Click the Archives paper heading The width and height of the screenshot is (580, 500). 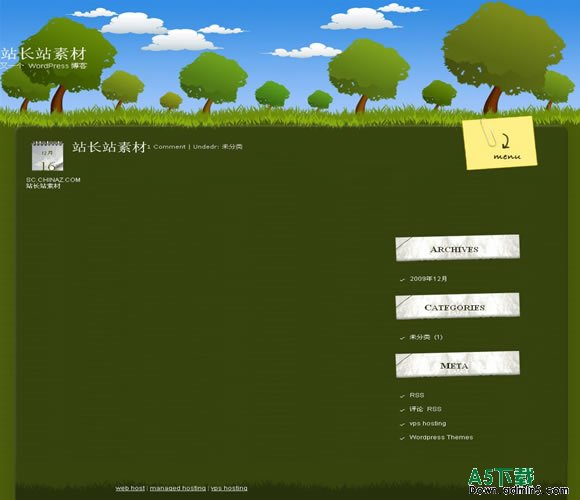(x=458, y=248)
